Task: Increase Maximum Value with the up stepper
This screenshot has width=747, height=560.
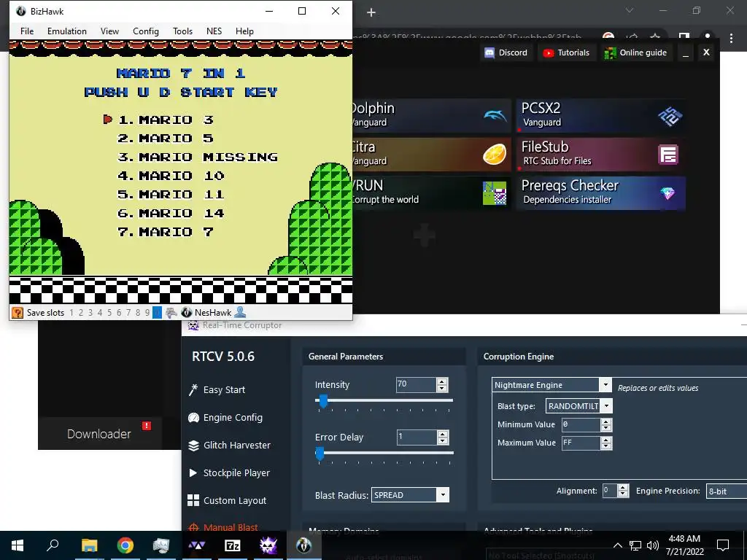Action: coord(606,440)
